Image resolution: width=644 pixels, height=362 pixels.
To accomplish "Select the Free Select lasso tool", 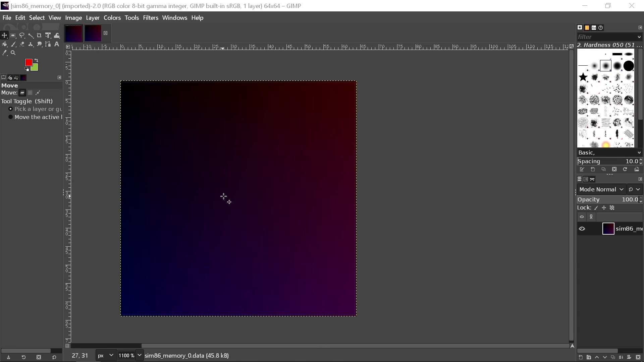I will [x=22, y=35].
